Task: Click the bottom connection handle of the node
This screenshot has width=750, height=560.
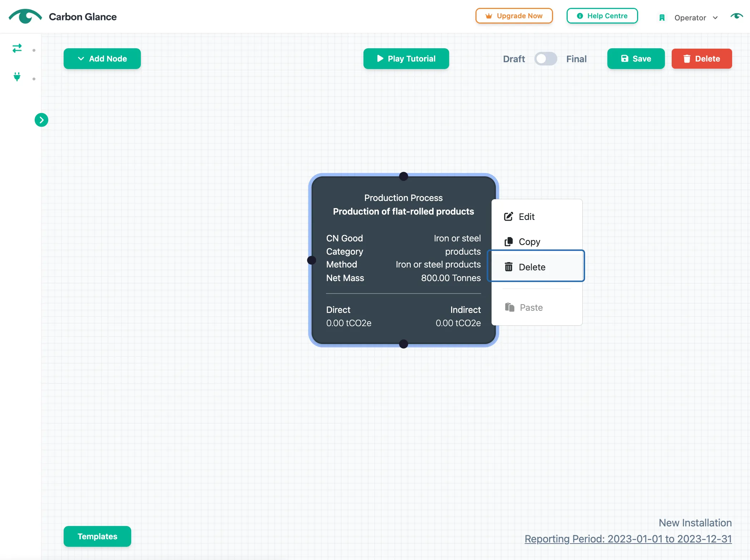Action: pyautogui.click(x=404, y=344)
